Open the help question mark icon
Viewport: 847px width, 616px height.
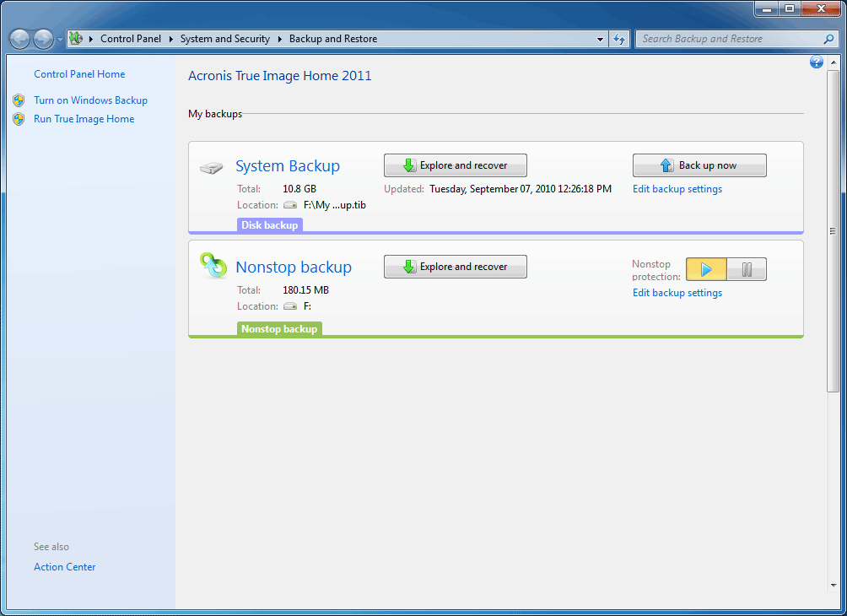816,62
